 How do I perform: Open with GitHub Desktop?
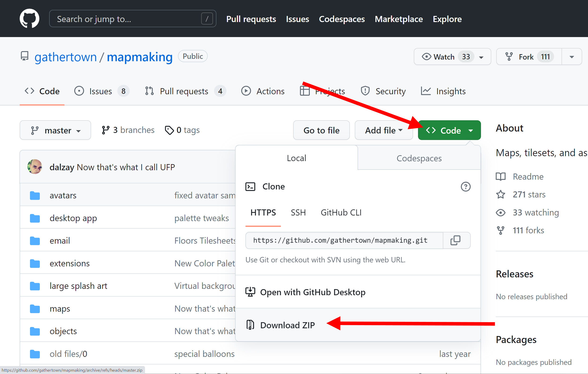coord(313,292)
